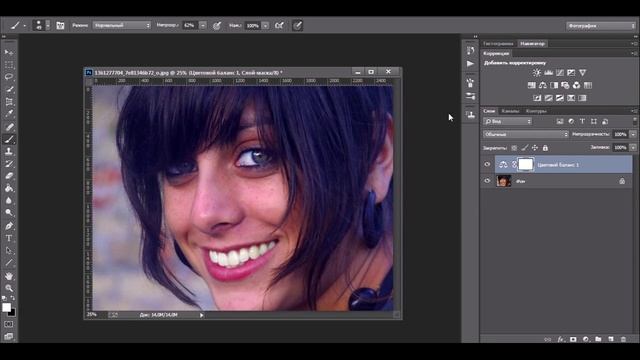Toggle lock image pixels brush icon
Image resolution: width=640 pixels, height=360 pixels.
pyautogui.click(x=524, y=148)
